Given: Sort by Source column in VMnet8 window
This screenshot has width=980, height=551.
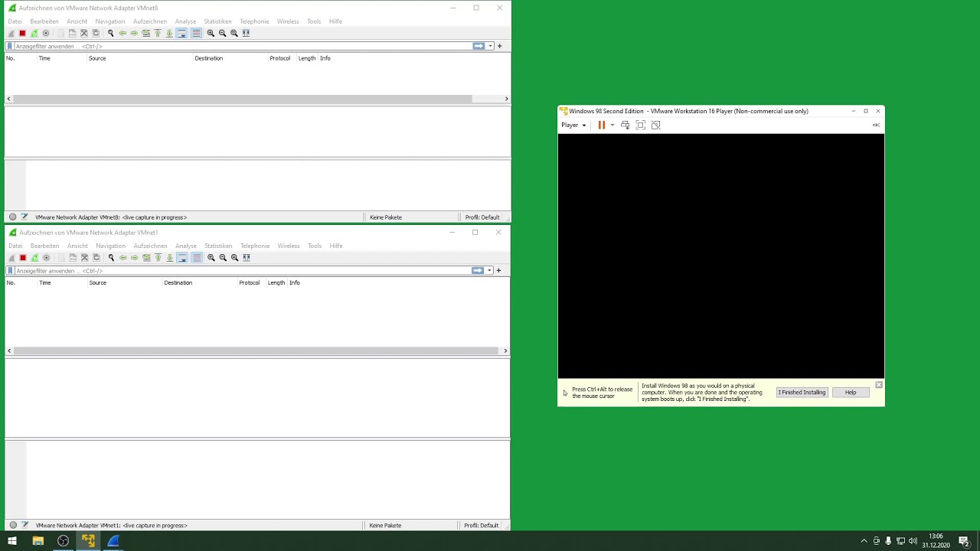Looking at the screenshot, I should pyautogui.click(x=97, y=58).
